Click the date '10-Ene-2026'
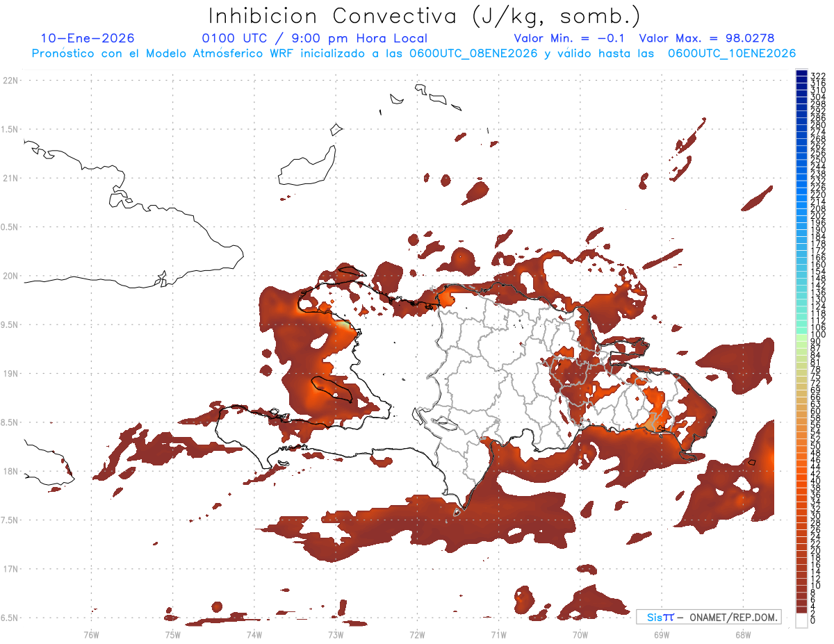The width and height of the screenshot is (834, 644). [88, 38]
